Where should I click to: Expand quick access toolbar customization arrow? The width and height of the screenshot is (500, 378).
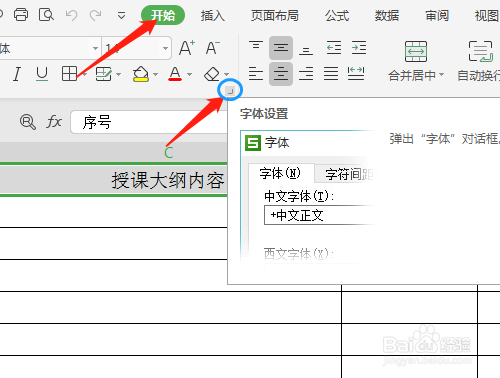121,15
